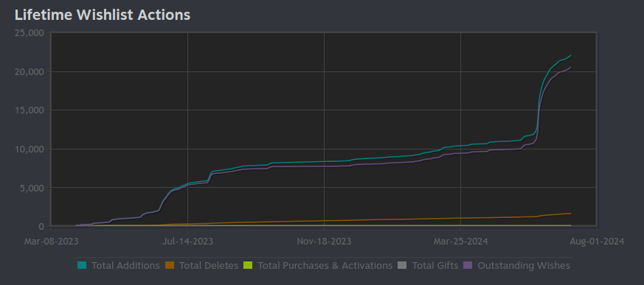Toggle the Outstanding Wishes legend label
Viewport: 644px width, 285px height.
pos(524,266)
